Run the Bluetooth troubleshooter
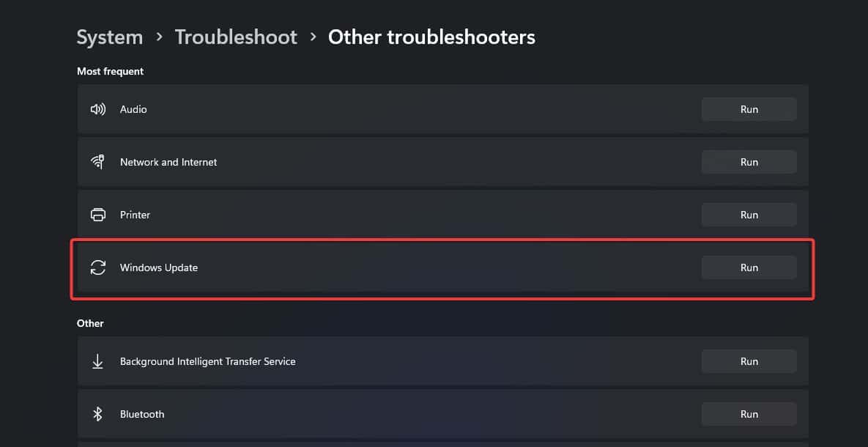Viewport: 868px width, 447px height. (749, 414)
